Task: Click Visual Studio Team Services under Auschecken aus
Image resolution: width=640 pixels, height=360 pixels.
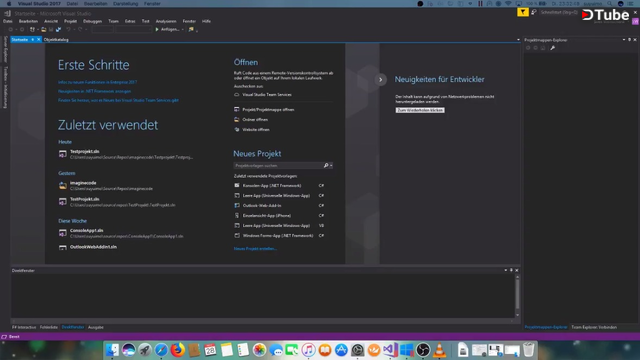Action: coord(263,94)
